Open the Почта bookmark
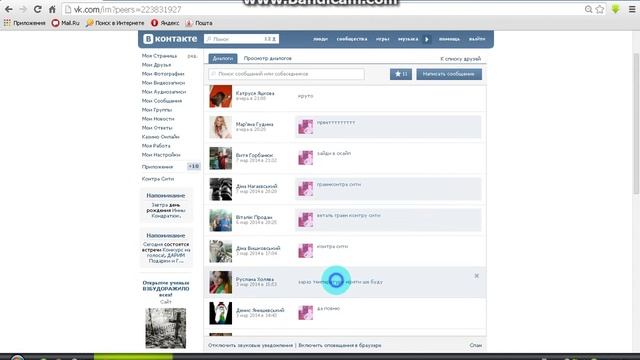Image resolution: width=640 pixels, height=360 pixels. tap(199, 23)
